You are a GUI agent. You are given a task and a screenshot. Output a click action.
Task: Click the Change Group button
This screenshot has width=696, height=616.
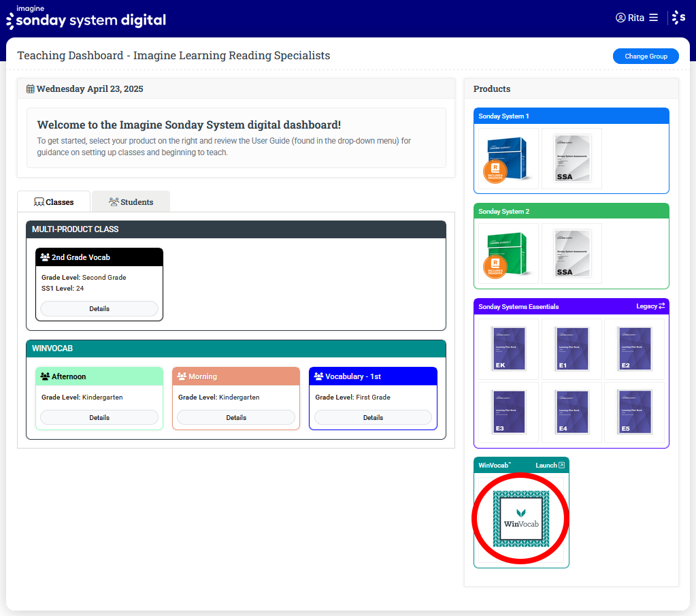click(x=646, y=56)
